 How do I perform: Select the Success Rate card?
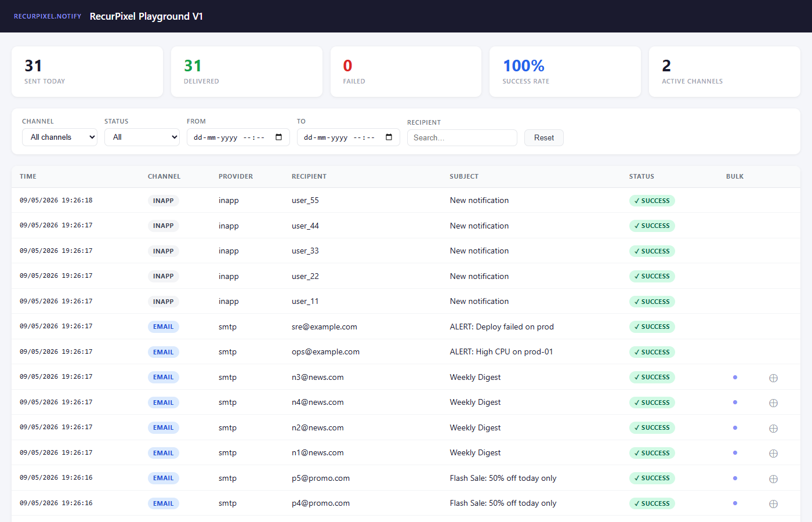565,72
